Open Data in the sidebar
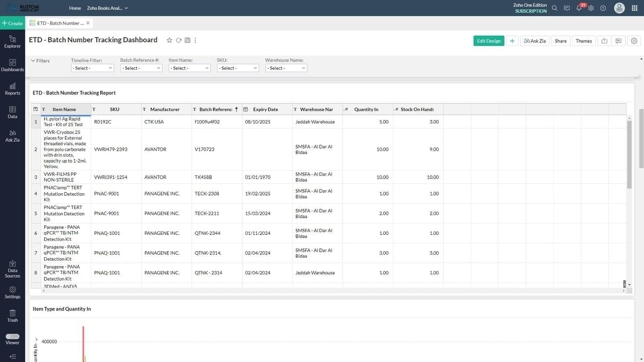This screenshot has width=644, height=362. point(12,112)
